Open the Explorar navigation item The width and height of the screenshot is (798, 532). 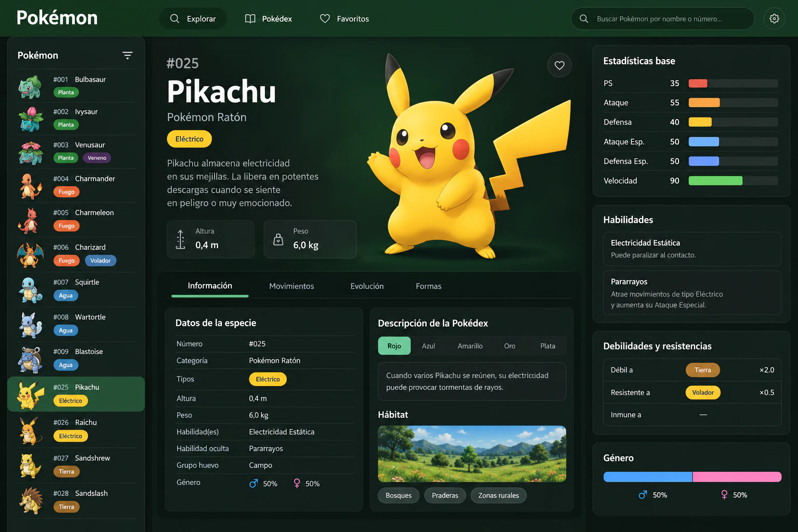[193, 19]
